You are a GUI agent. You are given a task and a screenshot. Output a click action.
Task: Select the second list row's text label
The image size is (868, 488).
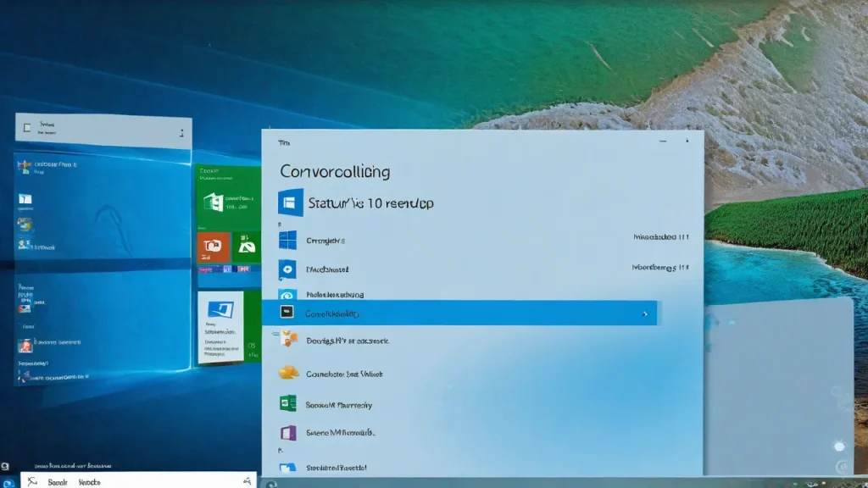point(327,269)
